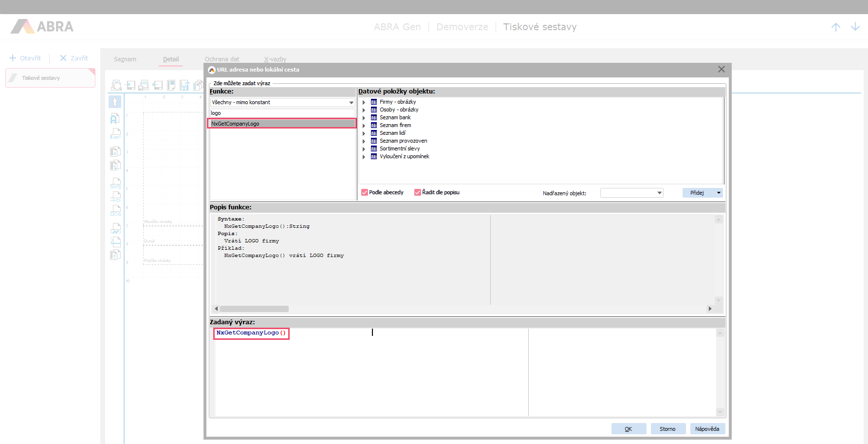Select the shapes tool

(115, 210)
